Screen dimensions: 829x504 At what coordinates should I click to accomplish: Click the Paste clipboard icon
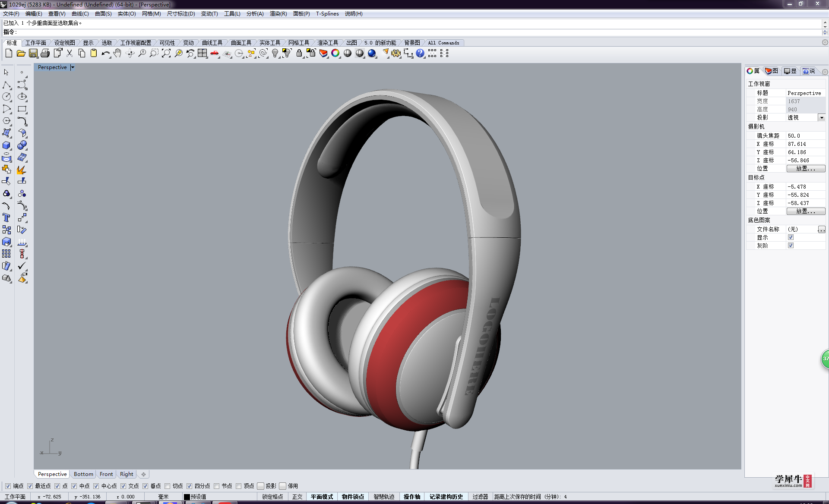tap(93, 53)
